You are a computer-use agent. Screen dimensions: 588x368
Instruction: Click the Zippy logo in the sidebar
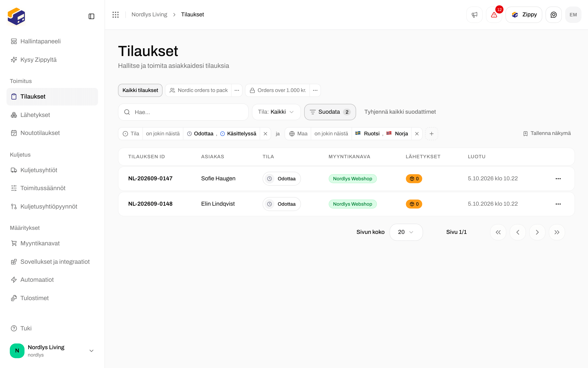(x=16, y=16)
